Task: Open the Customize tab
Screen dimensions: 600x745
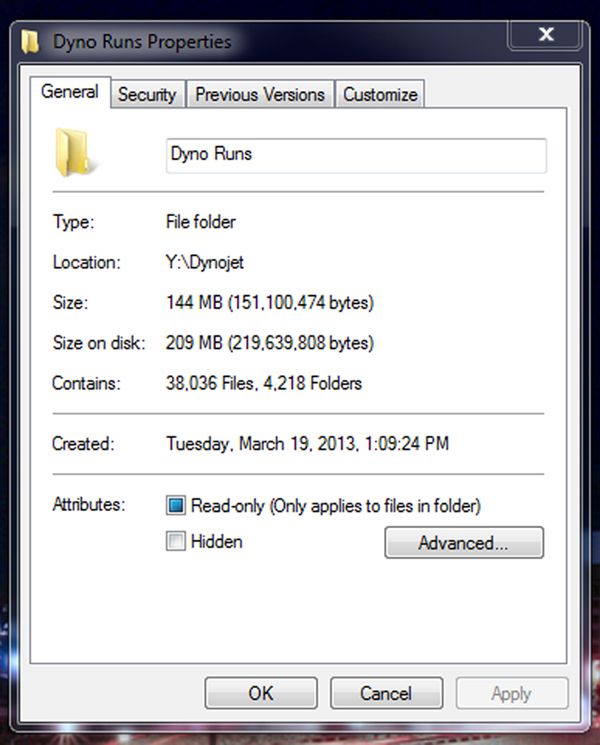Action: click(380, 94)
